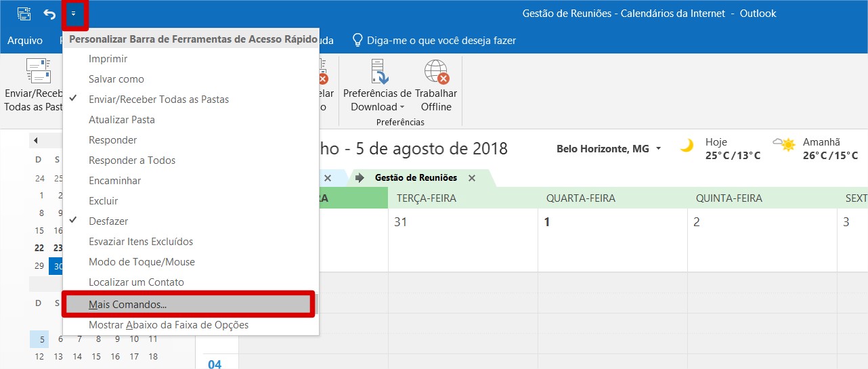The image size is (868, 369).
Task: Open the Customize Quick Access Toolbar arrow
Action: tap(73, 14)
